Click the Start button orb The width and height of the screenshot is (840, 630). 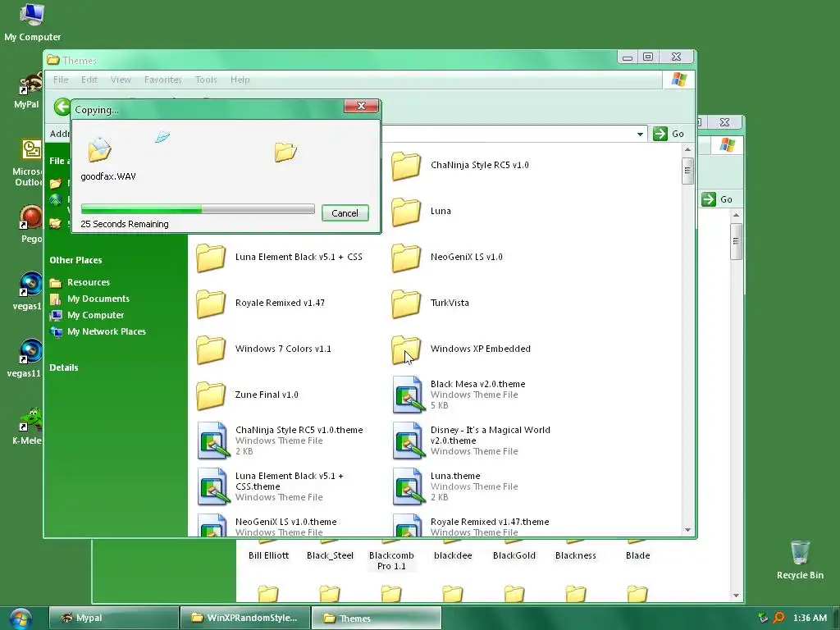20,619
